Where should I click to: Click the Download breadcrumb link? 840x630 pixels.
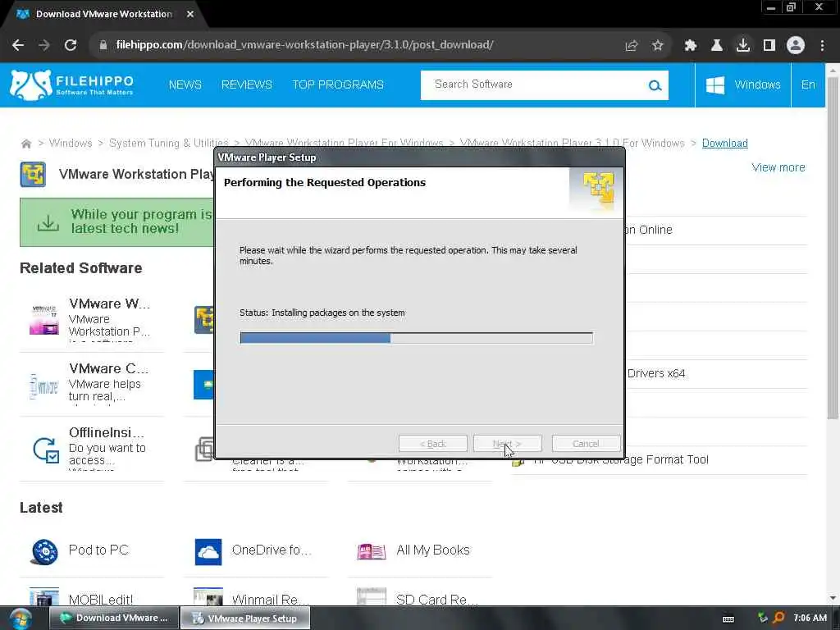(x=724, y=143)
